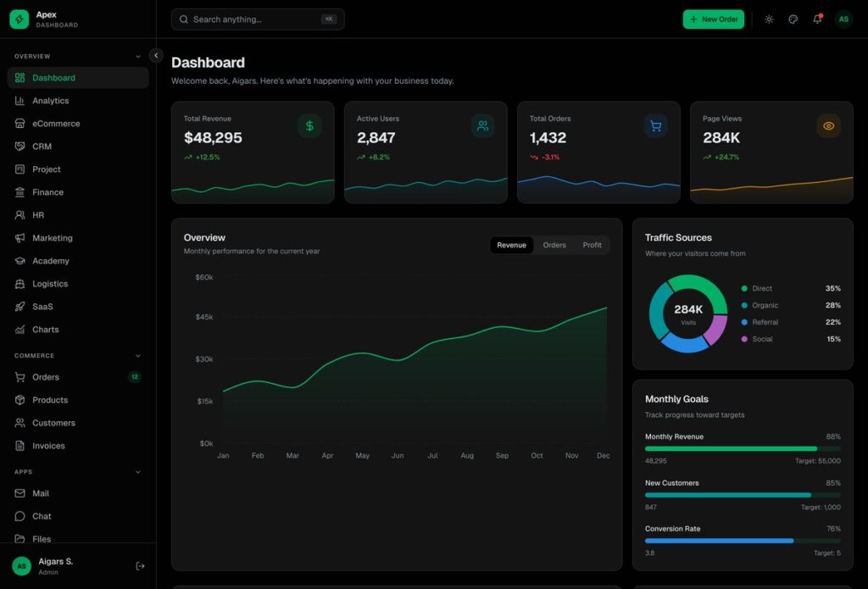Switch Overview chart to Orders tab
Screen dimensions: 868x589
(x=554, y=245)
